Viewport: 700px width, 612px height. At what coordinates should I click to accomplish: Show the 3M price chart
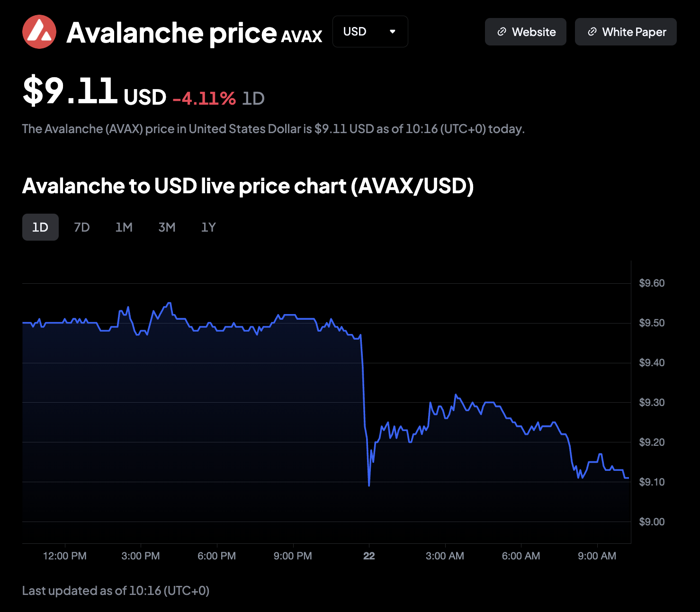(167, 227)
